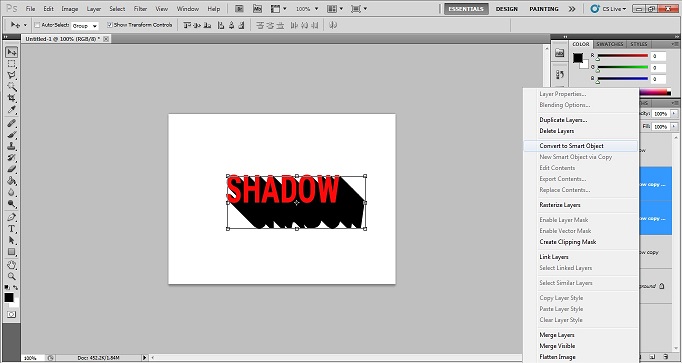Toggle Quick Mask mode

coord(12,314)
